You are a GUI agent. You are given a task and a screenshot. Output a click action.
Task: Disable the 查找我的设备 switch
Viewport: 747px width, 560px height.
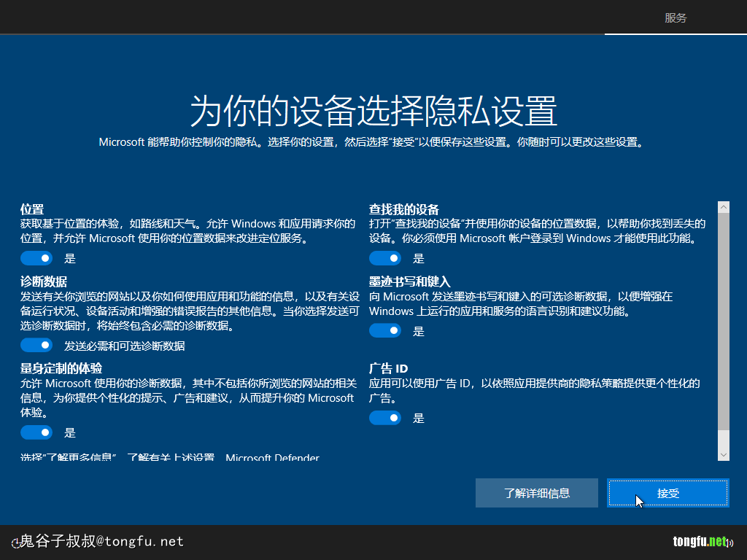pos(385,258)
